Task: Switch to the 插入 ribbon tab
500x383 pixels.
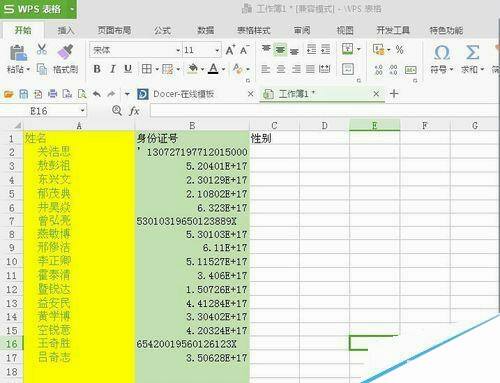Action: tap(66, 31)
